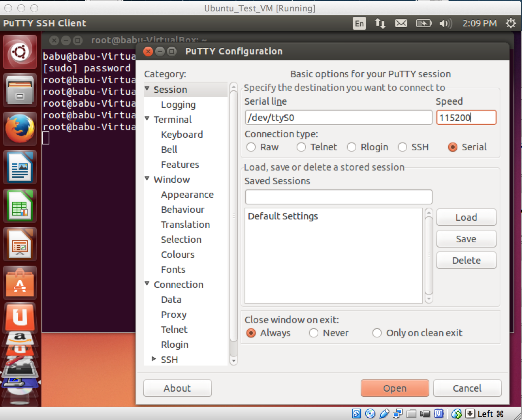Collapse the Terminal category tree arrow
The width and height of the screenshot is (522, 420).
(147, 119)
